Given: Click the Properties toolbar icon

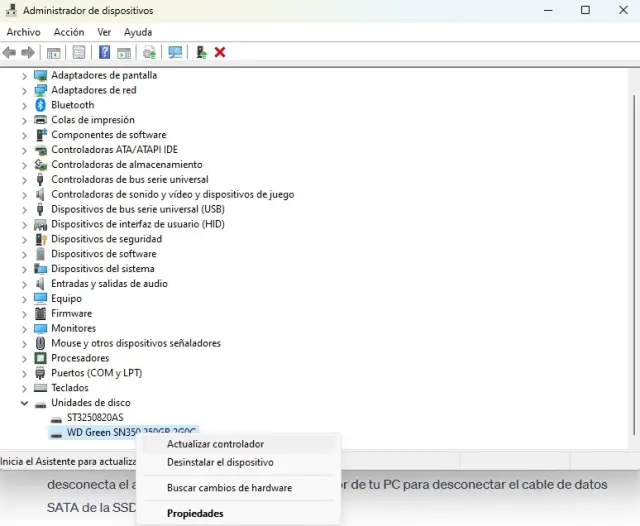Looking at the screenshot, I should pos(79,52).
